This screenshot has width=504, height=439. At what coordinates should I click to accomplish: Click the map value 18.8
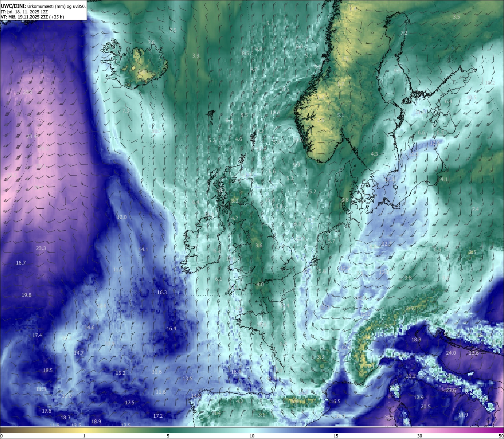tap(416, 340)
